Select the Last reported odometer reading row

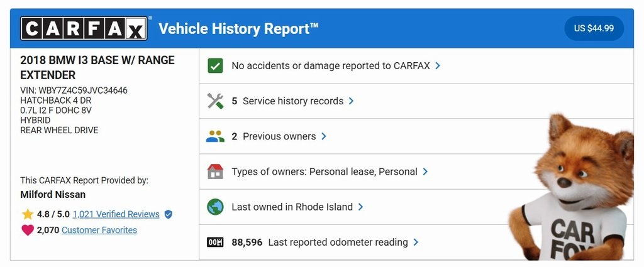coord(338,242)
